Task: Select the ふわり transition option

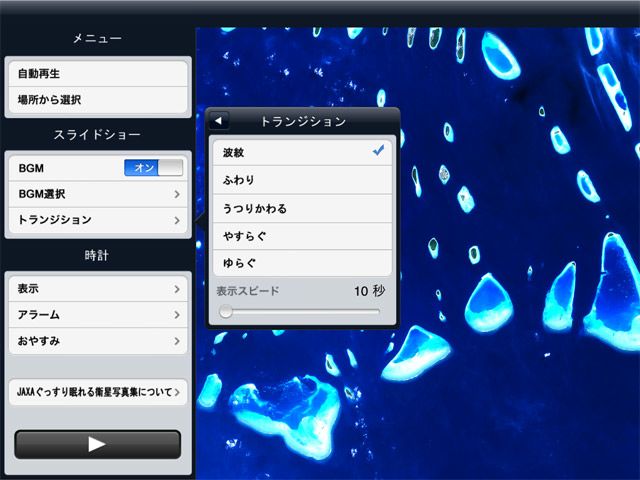Action: [x=302, y=180]
